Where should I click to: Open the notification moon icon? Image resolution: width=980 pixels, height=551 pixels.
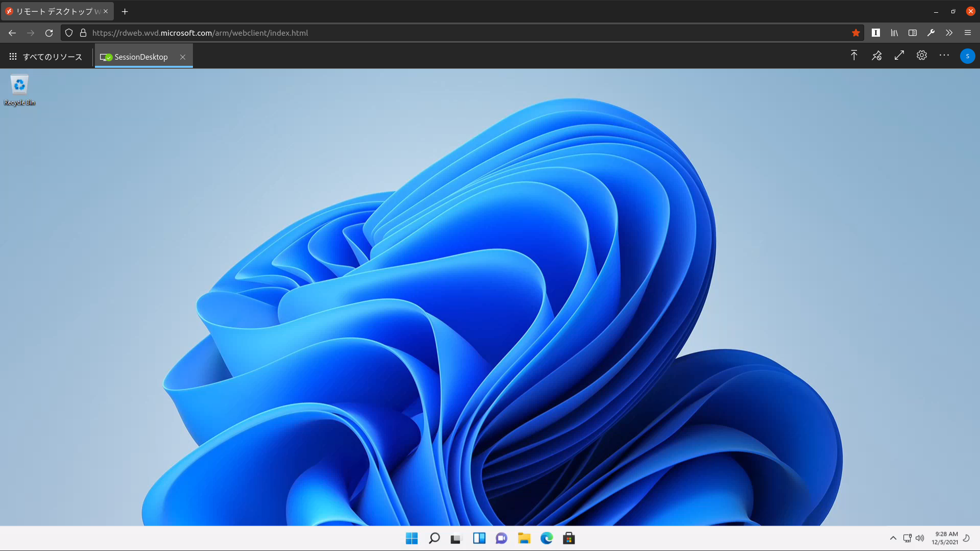[x=966, y=538]
